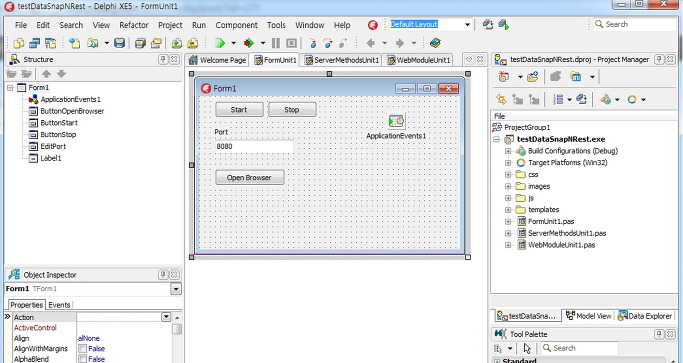Image resolution: width=683 pixels, height=363 pixels.
Task: Select ServerMethodsUnit1.pas in Project Manager
Action: click(x=567, y=233)
